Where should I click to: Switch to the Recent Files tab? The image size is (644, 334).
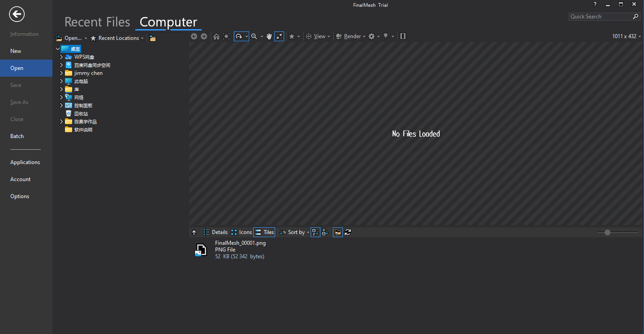97,22
